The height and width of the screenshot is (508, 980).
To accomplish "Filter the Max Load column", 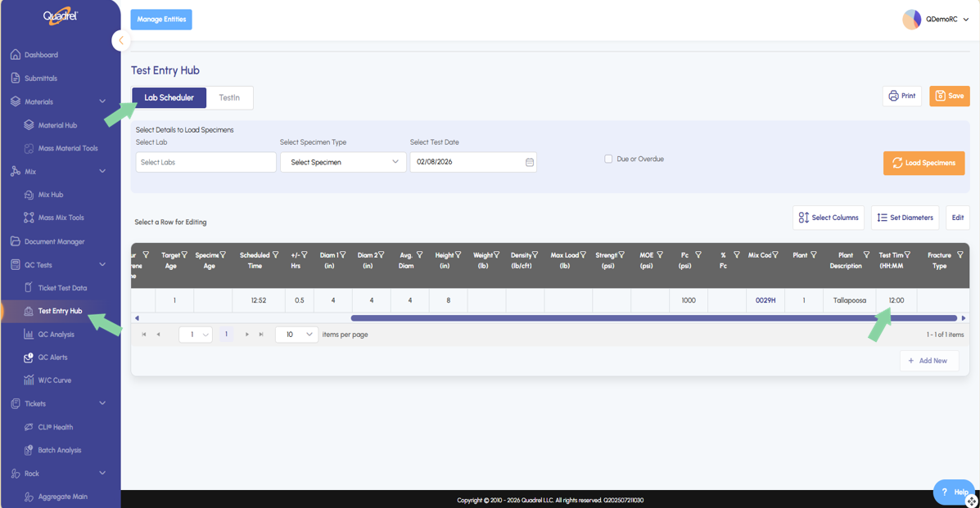I will [x=582, y=255].
